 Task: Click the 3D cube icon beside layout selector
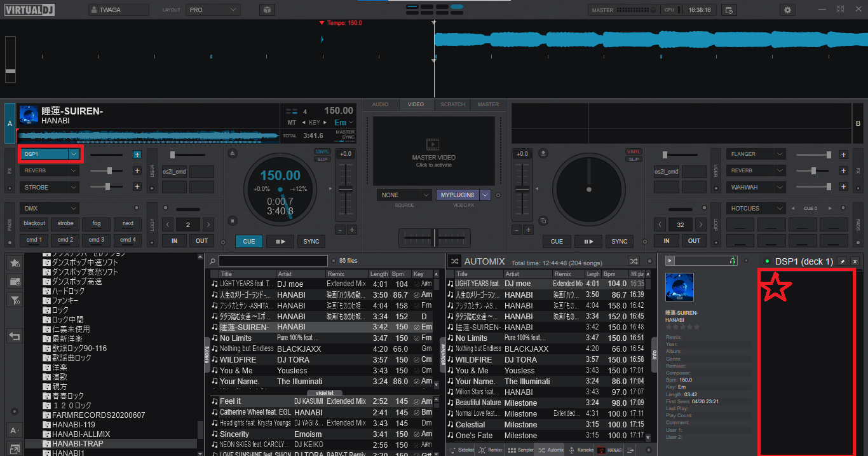coord(268,10)
